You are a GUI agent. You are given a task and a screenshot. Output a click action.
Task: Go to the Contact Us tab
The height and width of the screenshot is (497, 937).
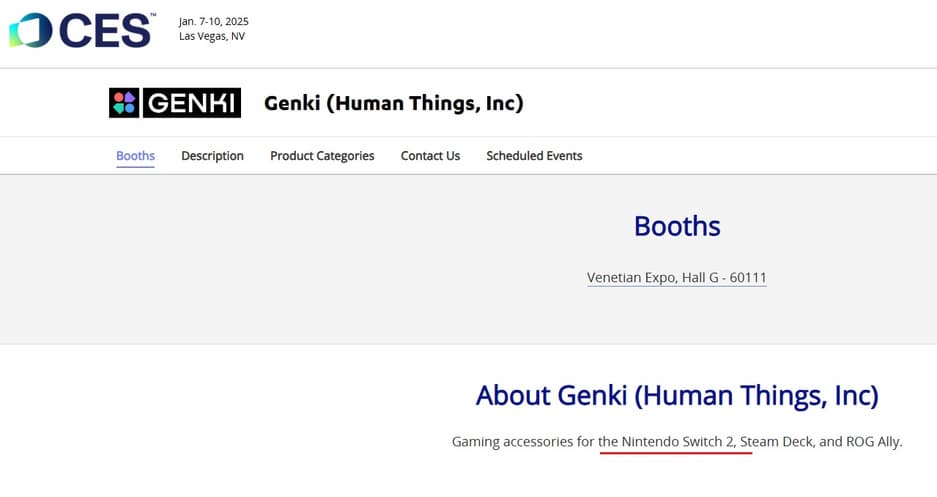(430, 156)
